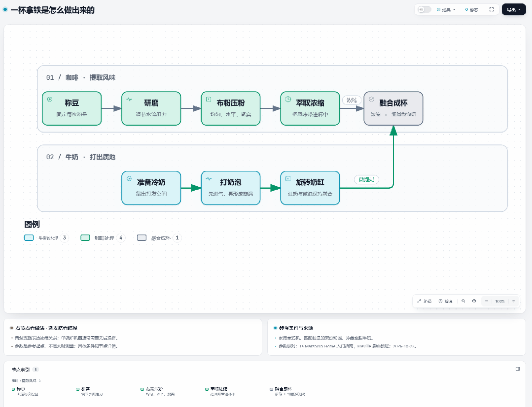Click the pulse icon on the 研磨 node
Screen dimensions: 532x407
point(129,100)
